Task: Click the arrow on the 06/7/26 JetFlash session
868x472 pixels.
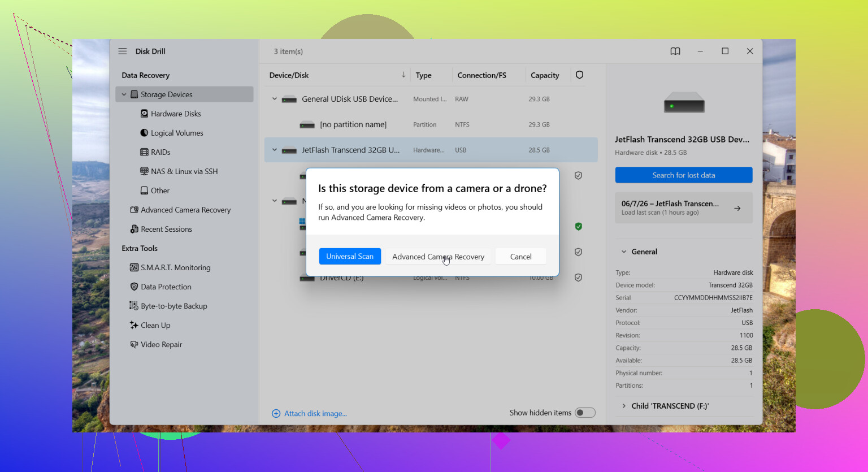Action: coord(737,209)
